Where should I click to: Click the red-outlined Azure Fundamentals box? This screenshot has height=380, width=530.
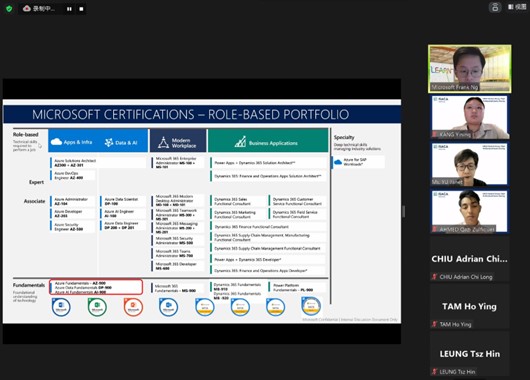96,287
